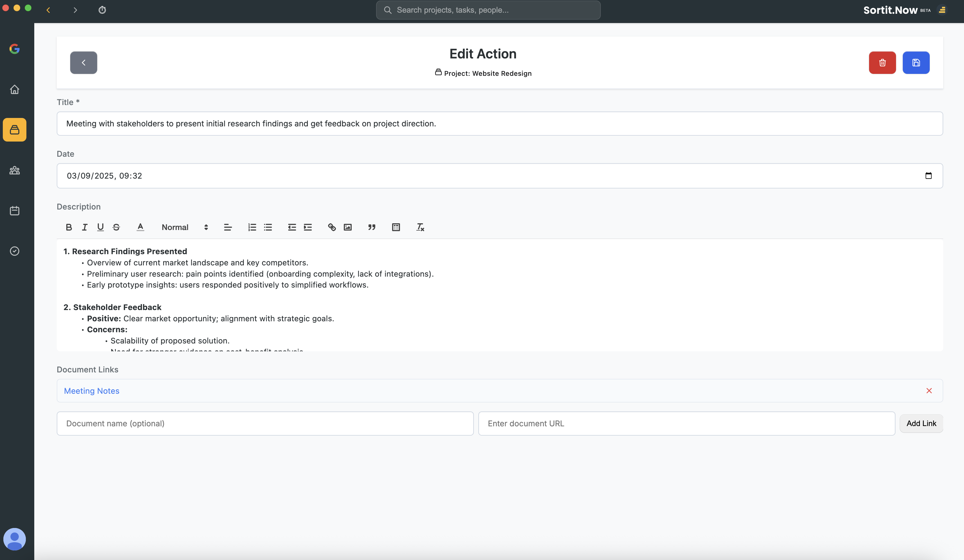Open the text color picker
Image resolution: width=964 pixels, height=560 pixels.
[x=140, y=227]
